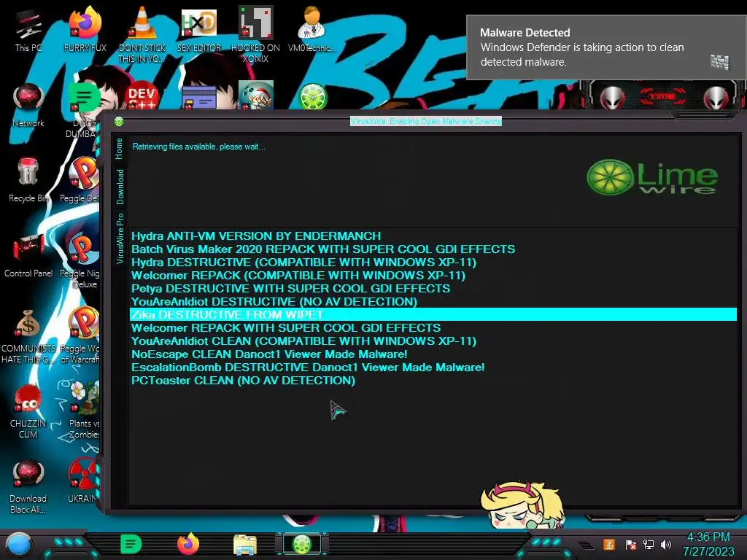Click left alien head gadget icon
The height and width of the screenshot is (560, 747).
click(612, 97)
